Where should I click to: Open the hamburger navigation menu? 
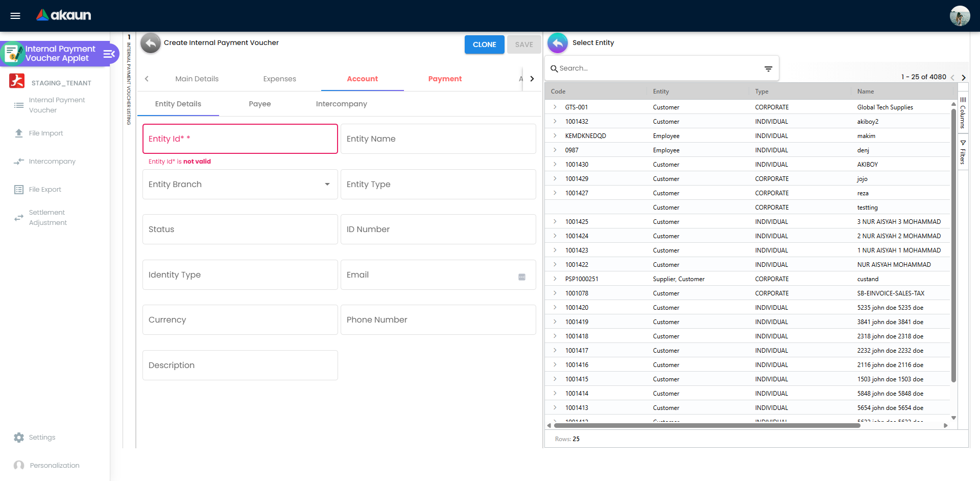pyautogui.click(x=15, y=15)
